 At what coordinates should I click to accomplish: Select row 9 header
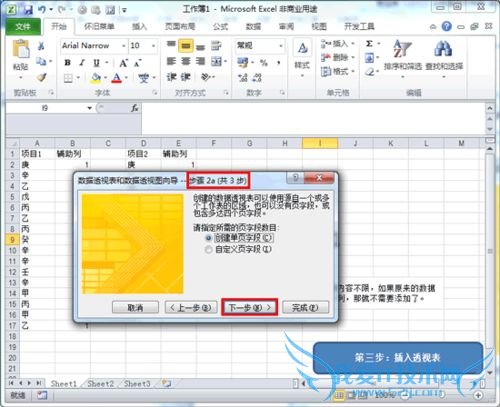13,239
